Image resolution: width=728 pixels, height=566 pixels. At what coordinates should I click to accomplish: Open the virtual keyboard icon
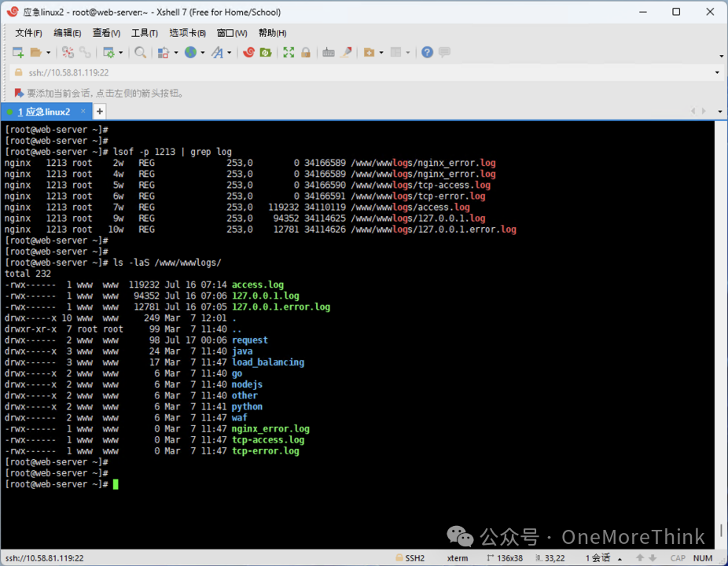pos(327,52)
